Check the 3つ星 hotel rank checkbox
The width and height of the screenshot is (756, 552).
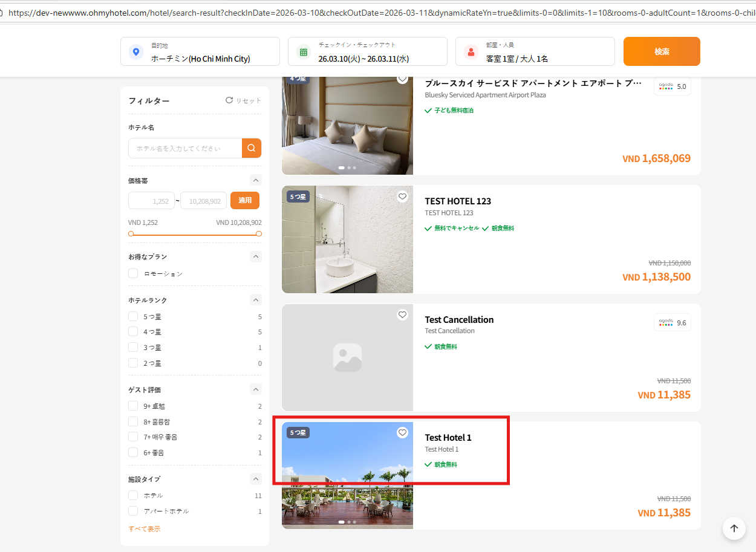pos(133,347)
